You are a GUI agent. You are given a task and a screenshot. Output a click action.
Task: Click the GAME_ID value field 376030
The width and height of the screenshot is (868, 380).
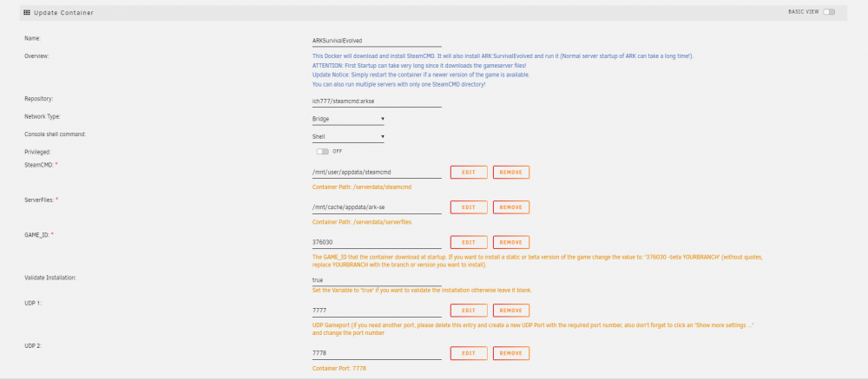coord(377,242)
